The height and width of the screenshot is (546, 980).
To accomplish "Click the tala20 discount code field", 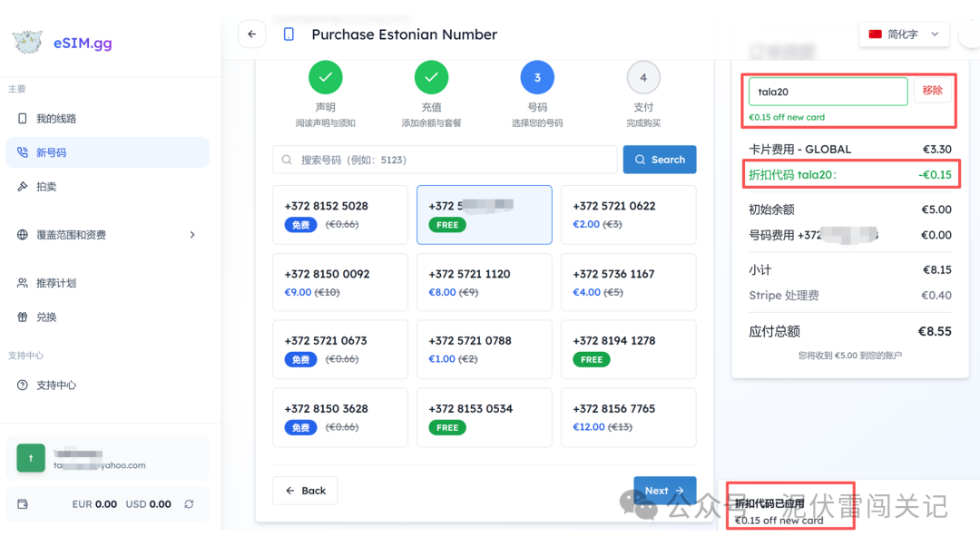I will tap(828, 92).
